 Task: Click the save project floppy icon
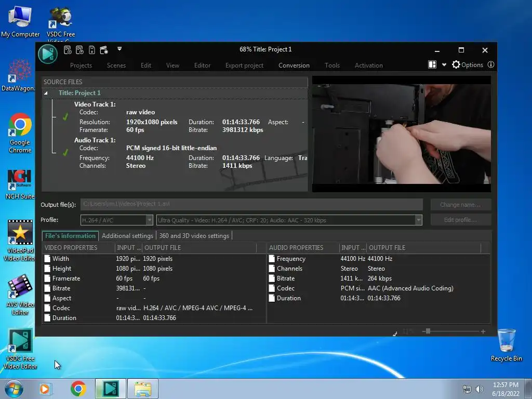[91, 50]
